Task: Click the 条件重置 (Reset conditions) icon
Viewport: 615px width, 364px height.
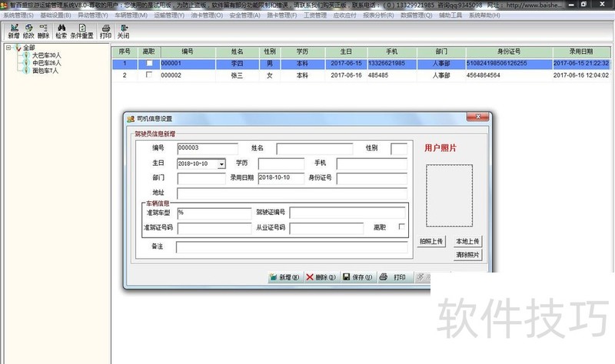Action: (x=81, y=31)
